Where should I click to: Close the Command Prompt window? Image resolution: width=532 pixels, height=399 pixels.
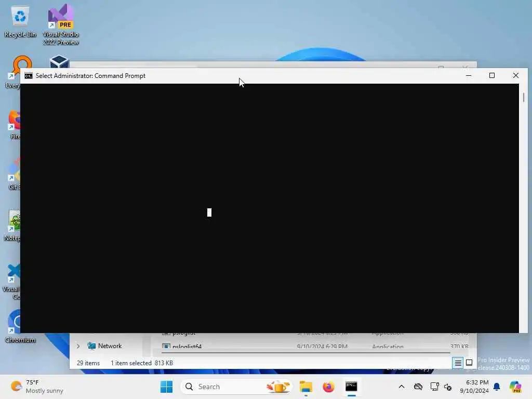(x=516, y=75)
